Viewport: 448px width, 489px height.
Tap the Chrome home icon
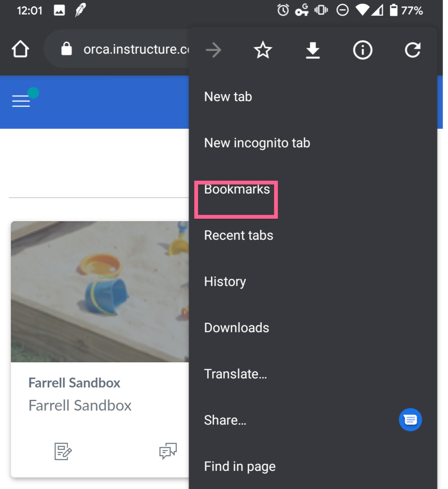click(21, 49)
